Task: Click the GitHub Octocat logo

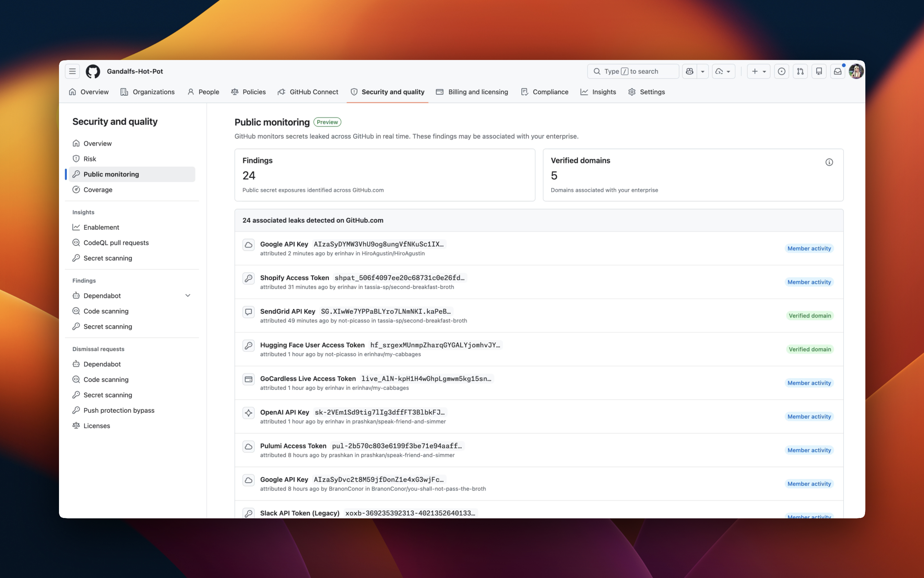Action: pyautogui.click(x=93, y=72)
